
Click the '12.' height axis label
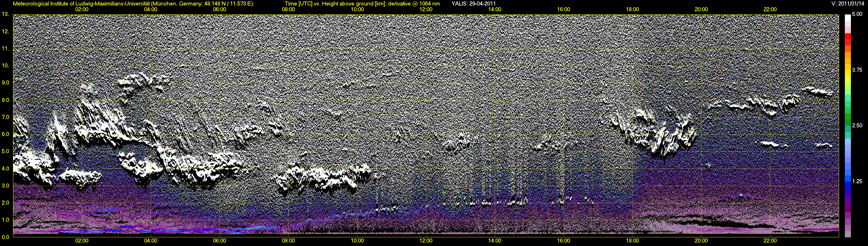click(x=5, y=31)
